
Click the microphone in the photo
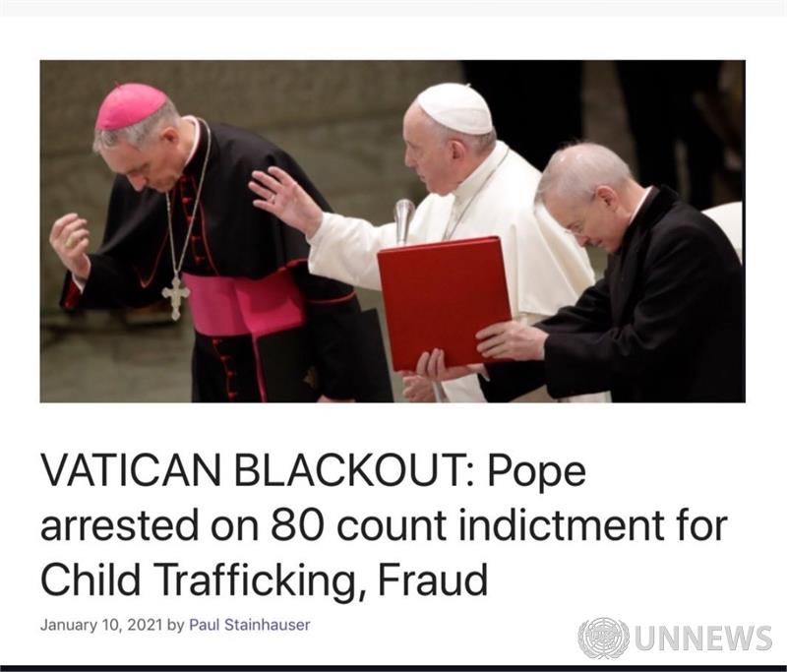[403, 220]
